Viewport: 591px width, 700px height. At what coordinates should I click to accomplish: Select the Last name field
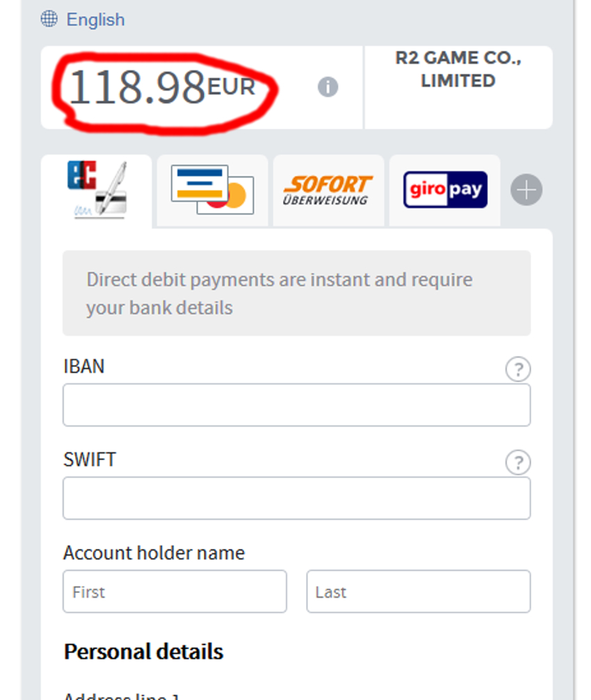tap(418, 591)
